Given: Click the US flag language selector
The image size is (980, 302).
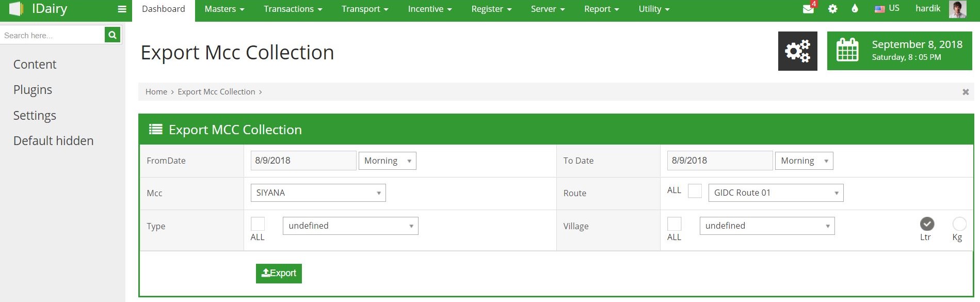Looking at the screenshot, I should pyautogui.click(x=887, y=8).
